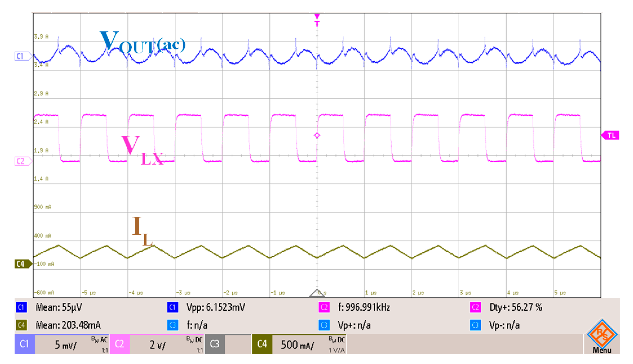Toggle the C2 channel button

pos(120,344)
